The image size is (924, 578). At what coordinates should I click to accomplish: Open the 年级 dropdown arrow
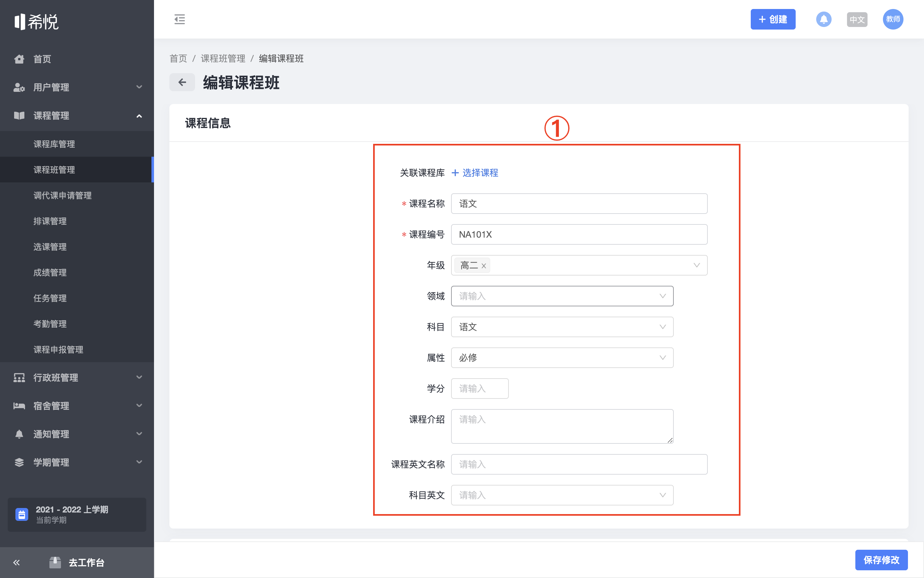[697, 265]
